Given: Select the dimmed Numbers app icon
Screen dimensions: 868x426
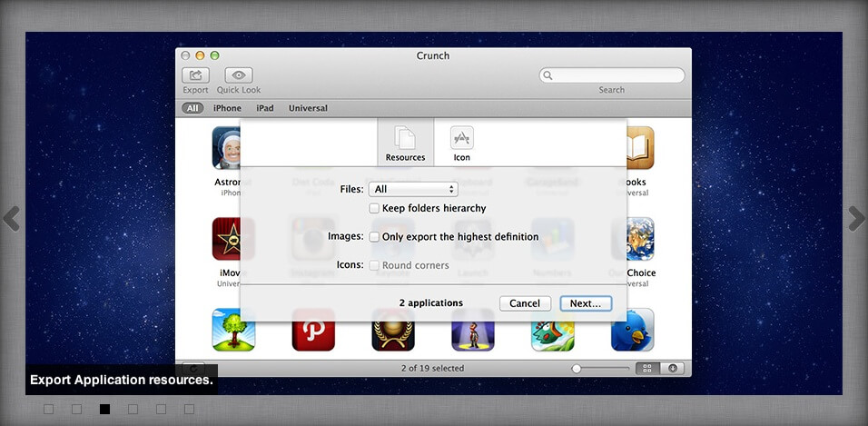Looking at the screenshot, I should [x=552, y=239].
